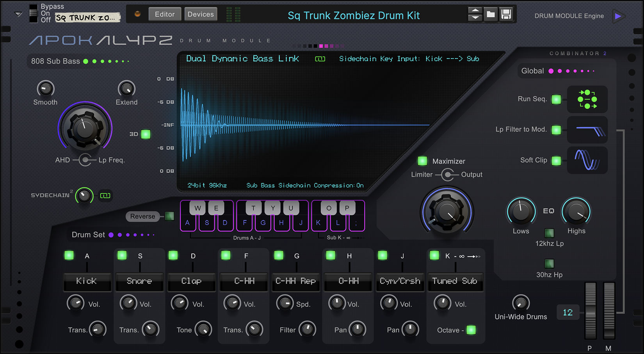Image resolution: width=644 pixels, height=354 pixels.
Task: Enable the Maximizer
Action: [x=422, y=161]
